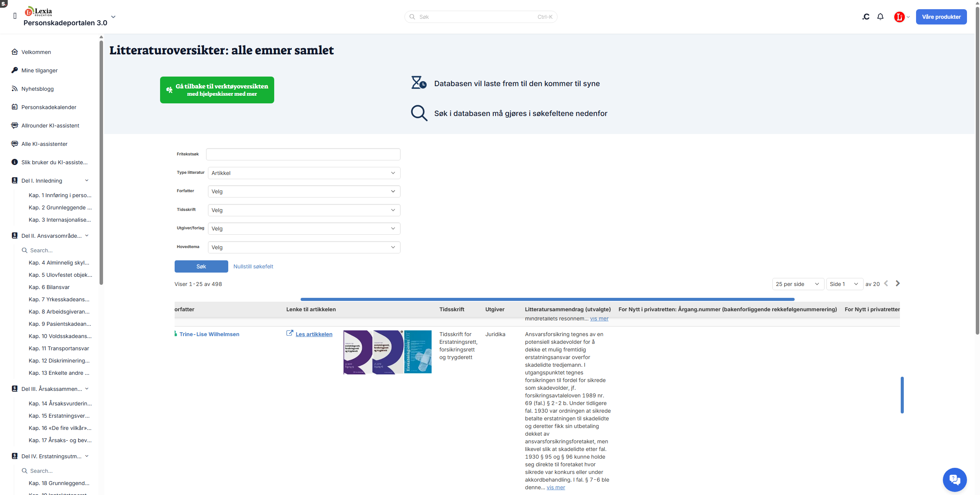
Task: Click the Fritekstsøk input field
Action: click(303, 154)
